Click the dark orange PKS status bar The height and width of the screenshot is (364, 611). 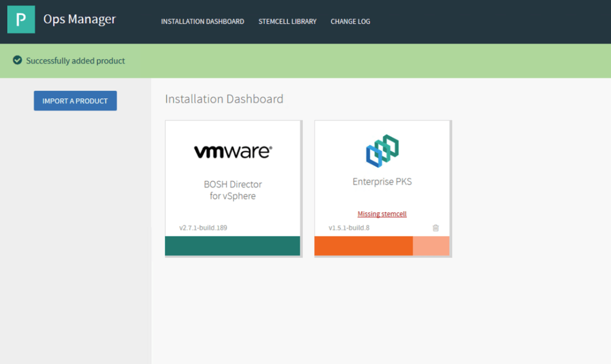pos(363,246)
